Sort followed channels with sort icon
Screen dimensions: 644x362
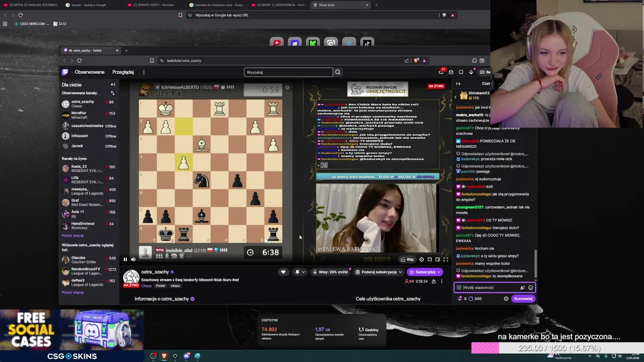pyautogui.click(x=113, y=93)
